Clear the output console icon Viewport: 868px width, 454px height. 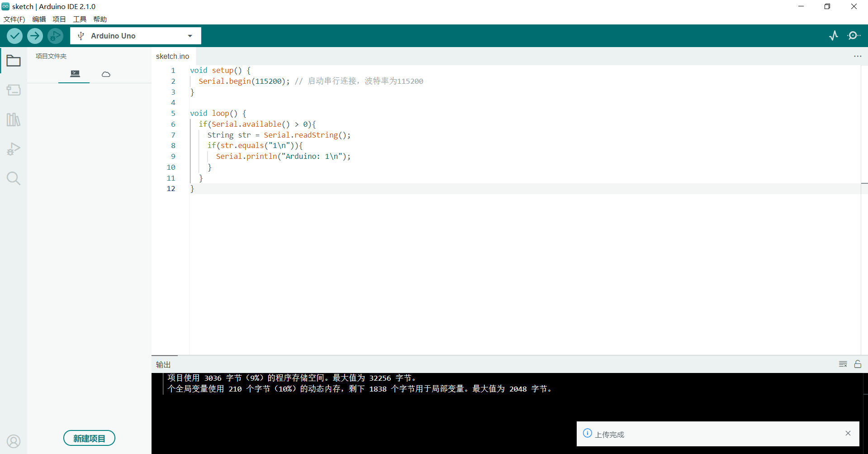(843, 364)
